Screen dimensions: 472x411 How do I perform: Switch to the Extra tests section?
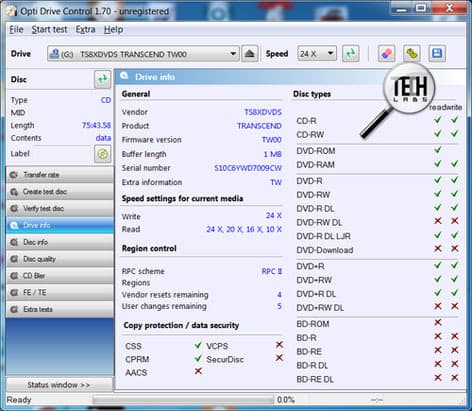60,309
